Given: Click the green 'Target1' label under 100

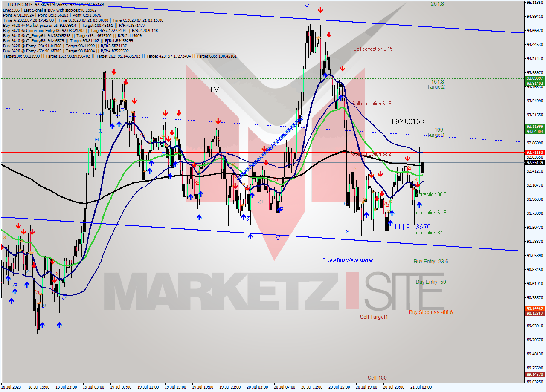Looking at the screenshot, I should (x=436, y=135).
